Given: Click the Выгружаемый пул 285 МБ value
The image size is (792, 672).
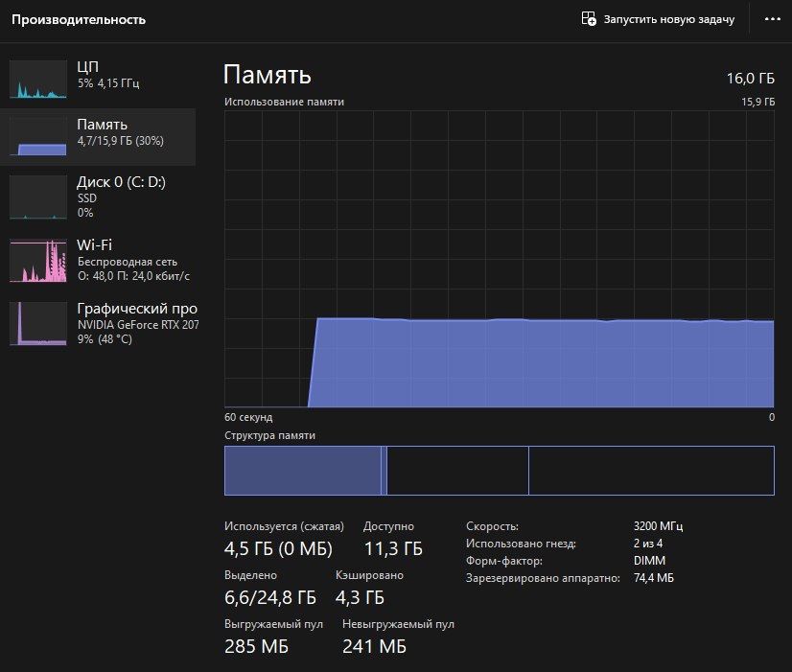Looking at the screenshot, I should [x=256, y=647].
